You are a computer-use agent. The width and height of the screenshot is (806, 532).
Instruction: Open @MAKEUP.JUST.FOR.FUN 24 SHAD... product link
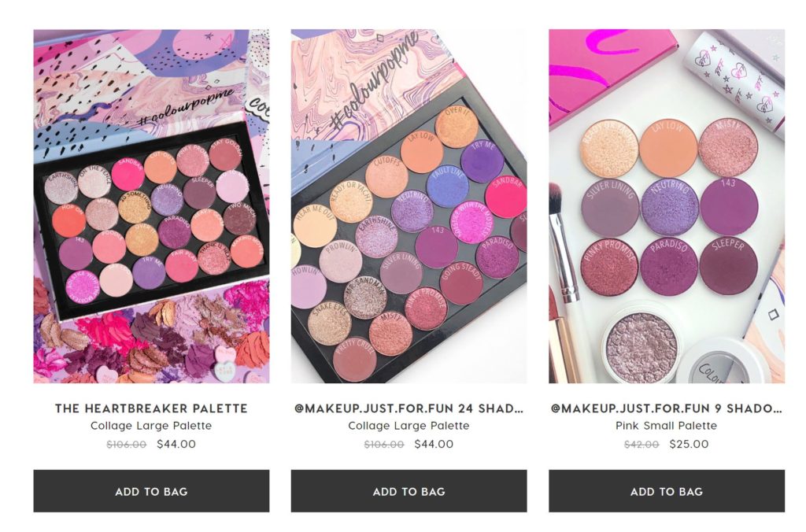pyautogui.click(x=409, y=408)
